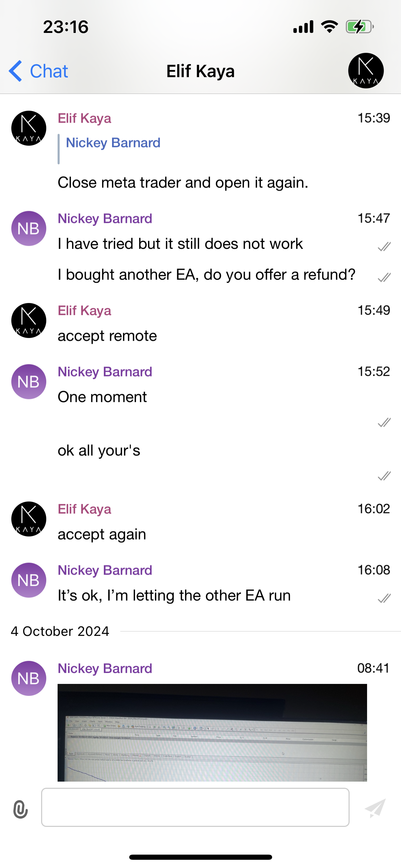Viewport: 401px width, 868px height.
Task: Tap Elif Kaya avatar beside 'accept remote'
Action: pyautogui.click(x=29, y=321)
